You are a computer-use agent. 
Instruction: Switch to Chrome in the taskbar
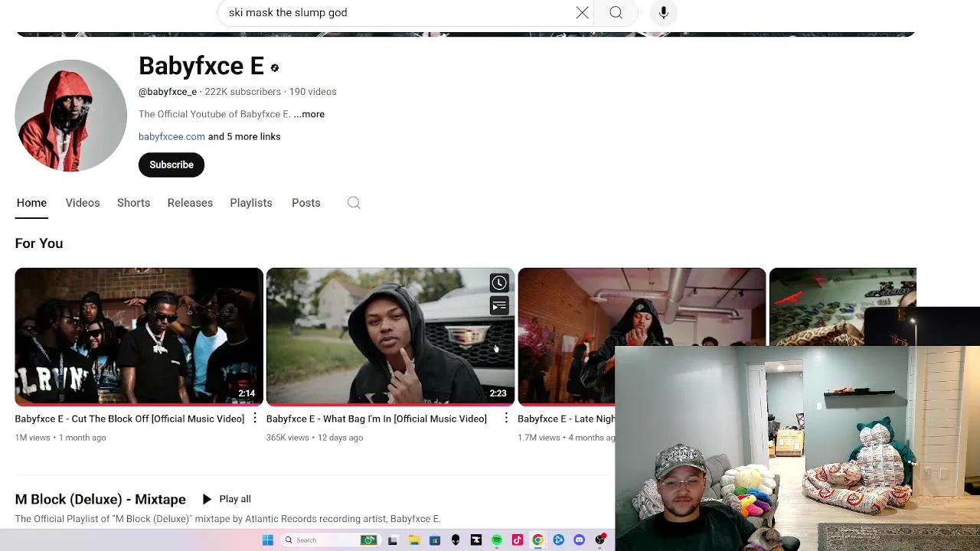538,540
